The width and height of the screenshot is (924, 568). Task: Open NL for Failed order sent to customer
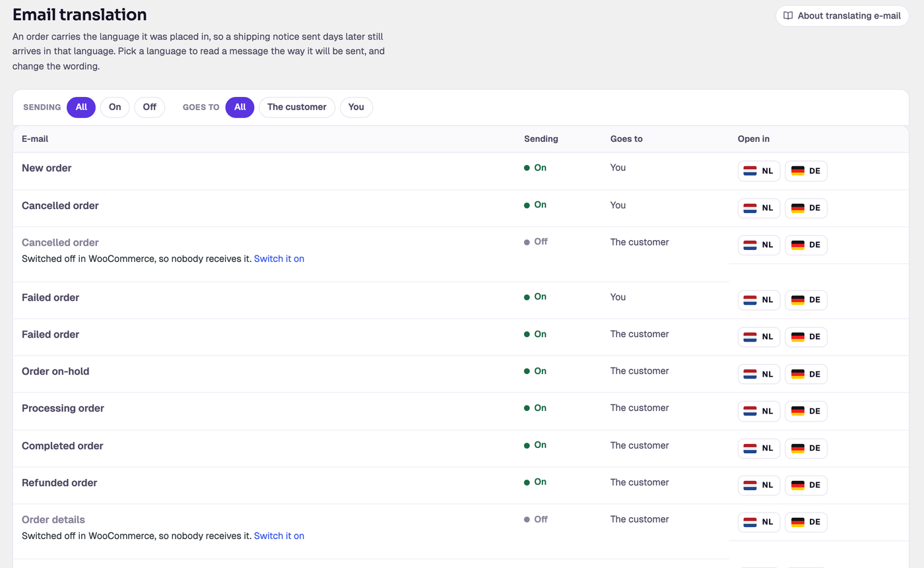tap(759, 337)
